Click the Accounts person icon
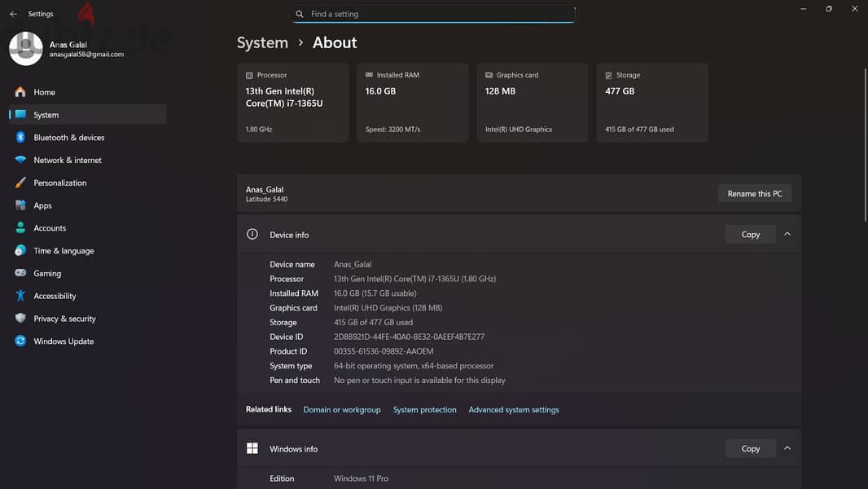This screenshot has height=489, width=868. (x=20, y=227)
